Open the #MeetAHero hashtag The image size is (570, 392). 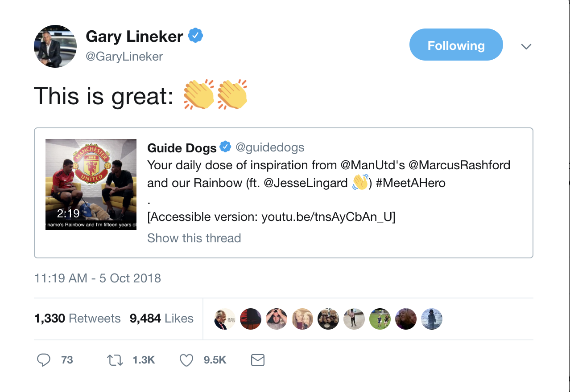pyautogui.click(x=411, y=183)
